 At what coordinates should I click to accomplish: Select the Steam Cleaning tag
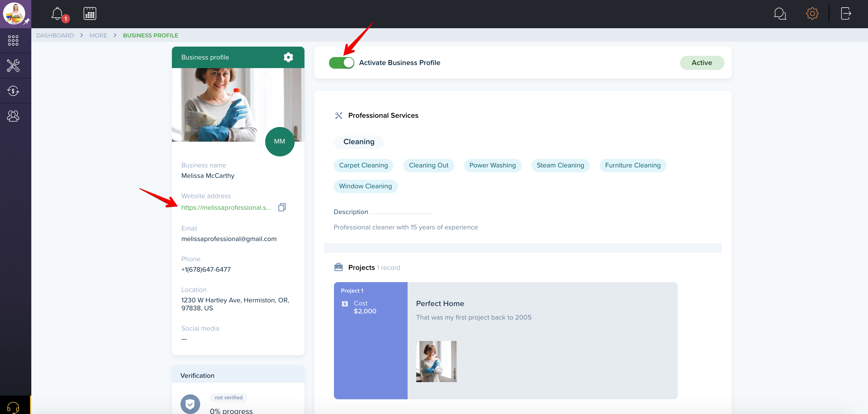click(x=560, y=165)
